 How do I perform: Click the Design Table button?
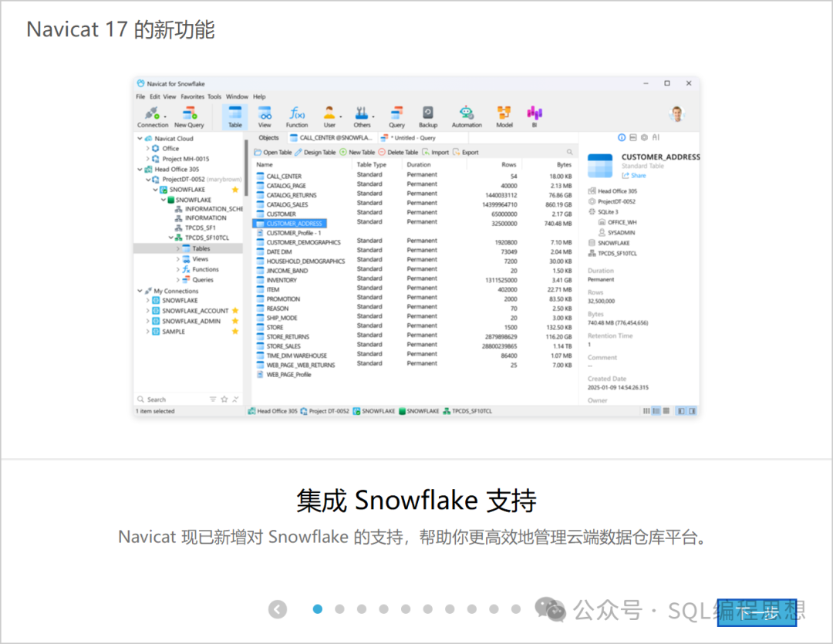(315, 152)
